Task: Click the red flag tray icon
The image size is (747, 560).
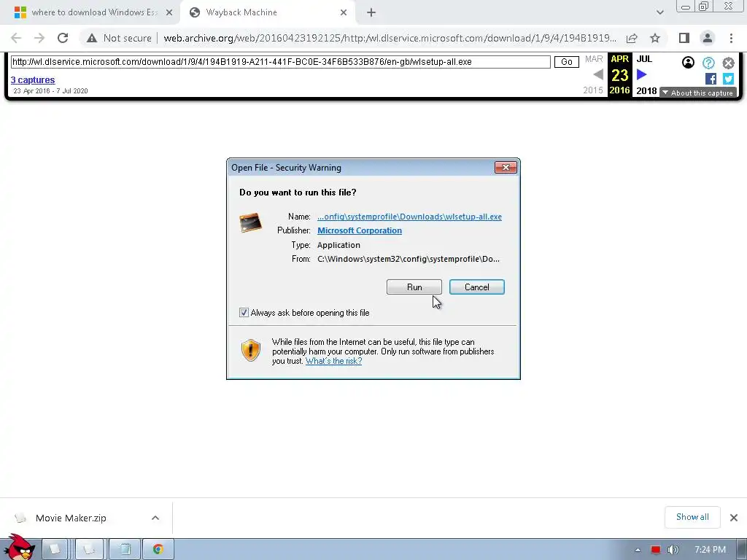Action: click(x=656, y=550)
